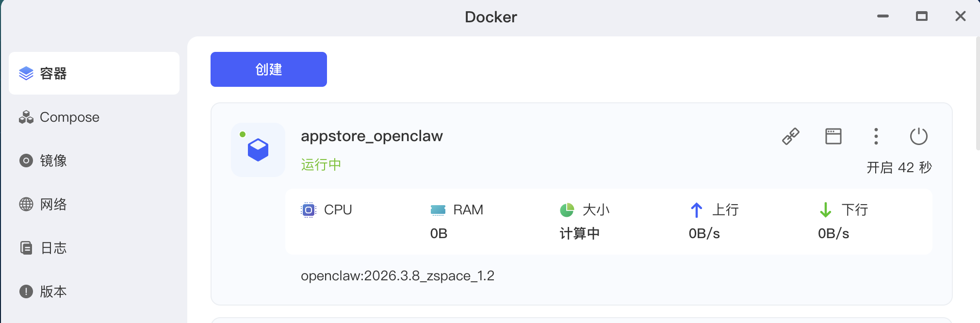Click the openclaw:2026.3.8_zspace_1.2 image label
Viewport: 980px width, 323px height.
(397, 275)
